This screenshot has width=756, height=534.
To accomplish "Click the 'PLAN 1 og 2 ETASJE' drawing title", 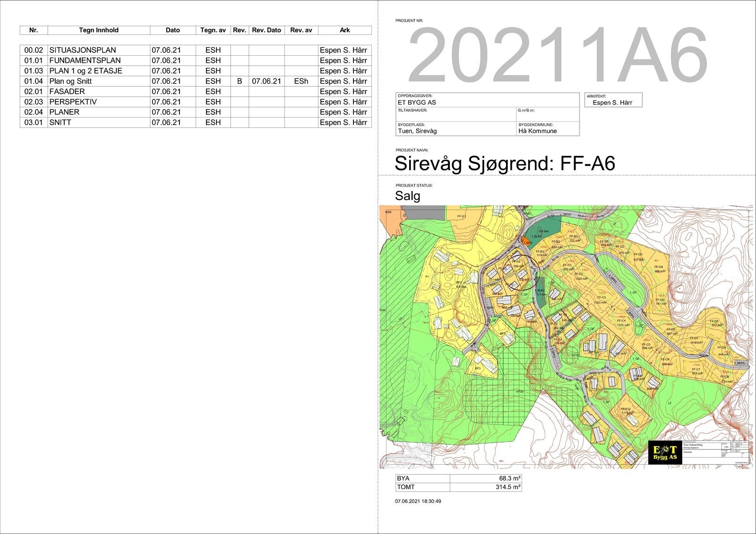I will (x=86, y=71).
